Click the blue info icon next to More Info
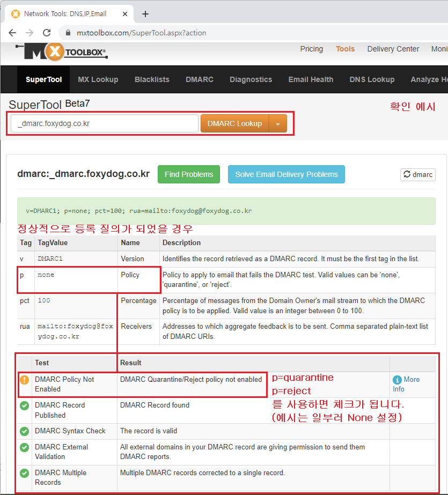 point(397,380)
